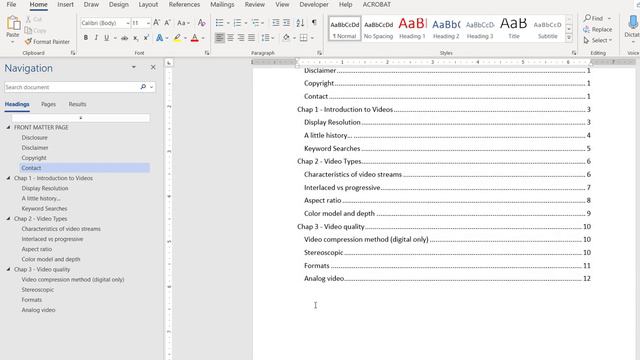Screen dimensions: 640x360
Task: Apply the Heading 2 style
Action: point(446,29)
